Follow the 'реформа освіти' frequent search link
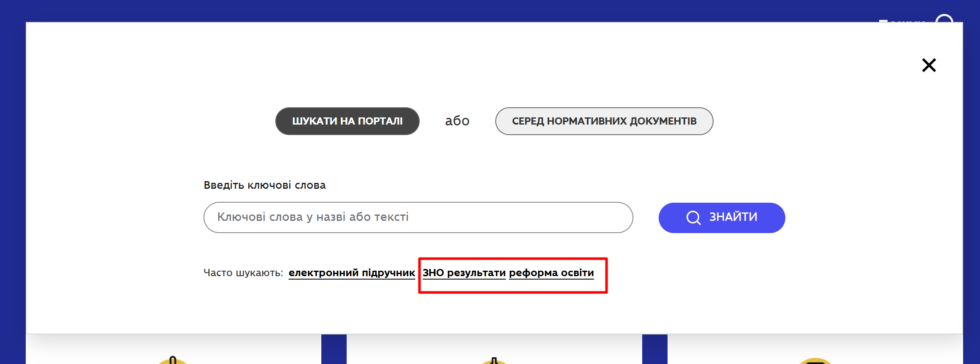The image size is (980, 364). (x=551, y=273)
